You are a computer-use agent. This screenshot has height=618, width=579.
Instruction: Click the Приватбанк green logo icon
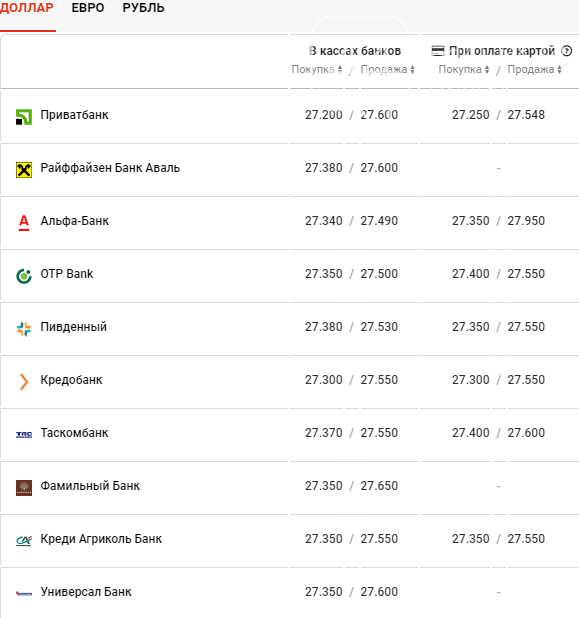(24, 117)
